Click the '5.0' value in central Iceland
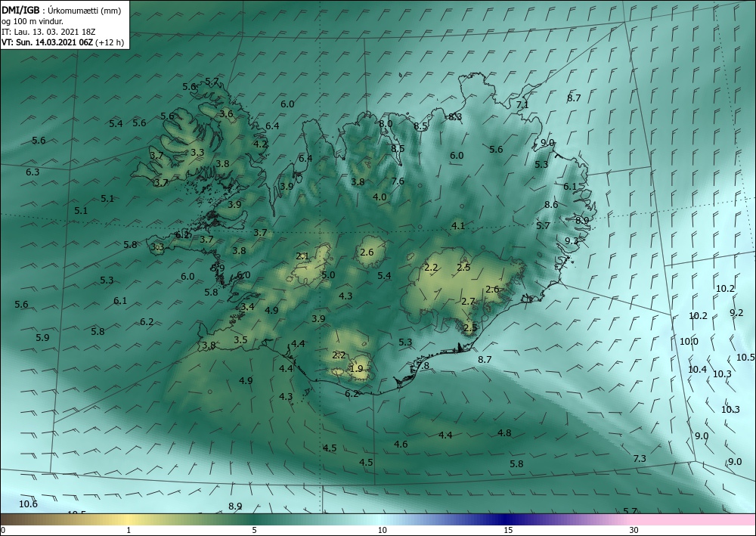This screenshot has width=756, height=536. (x=328, y=274)
